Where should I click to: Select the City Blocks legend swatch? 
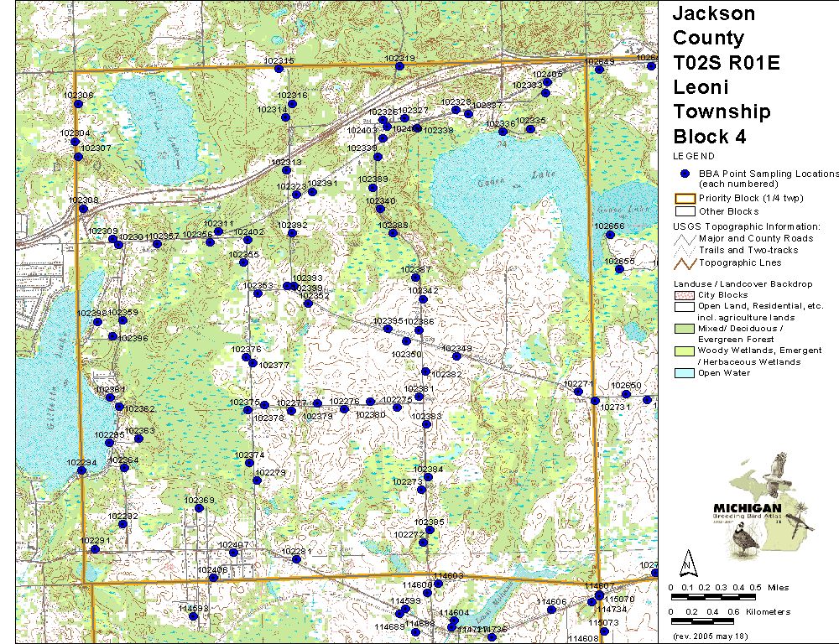click(685, 295)
